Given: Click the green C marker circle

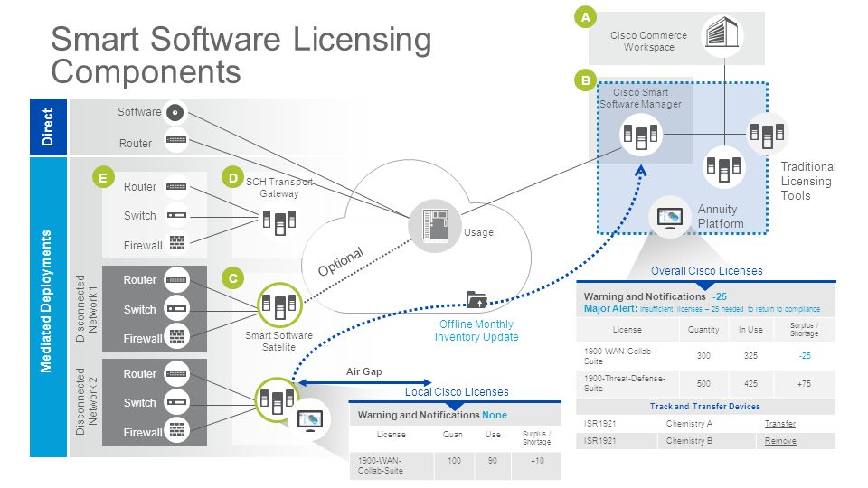Looking at the screenshot, I should [x=233, y=277].
